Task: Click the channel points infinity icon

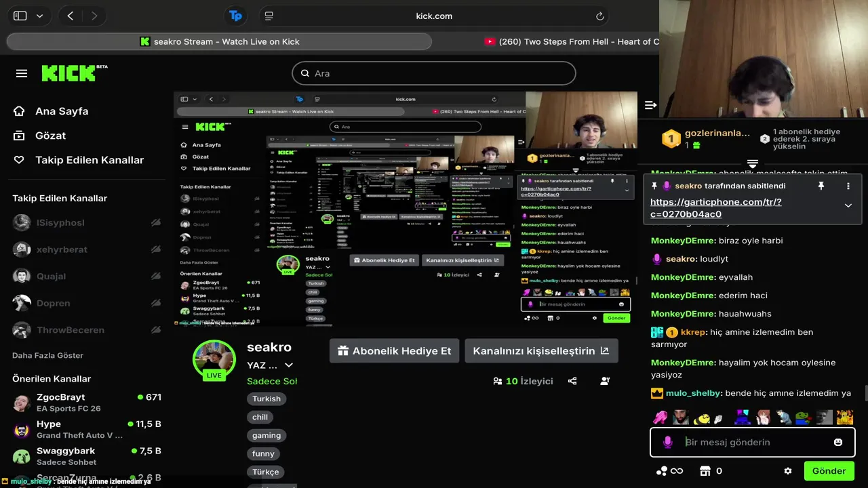Action: [669, 471]
